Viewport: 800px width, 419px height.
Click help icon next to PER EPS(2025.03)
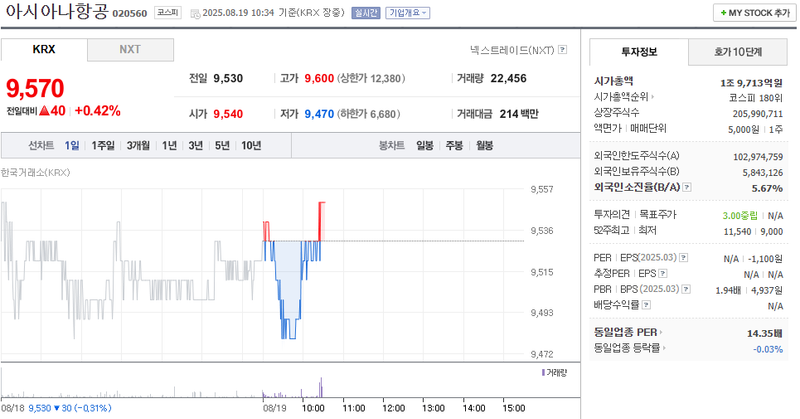point(684,258)
